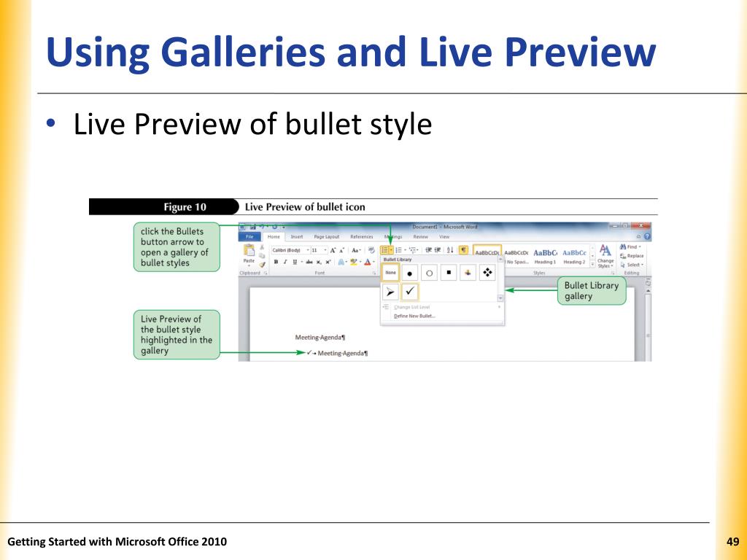Viewport: 747px width, 560px height.
Task: Click the Multilevel List icon
Action: pyautogui.click(x=413, y=250)
